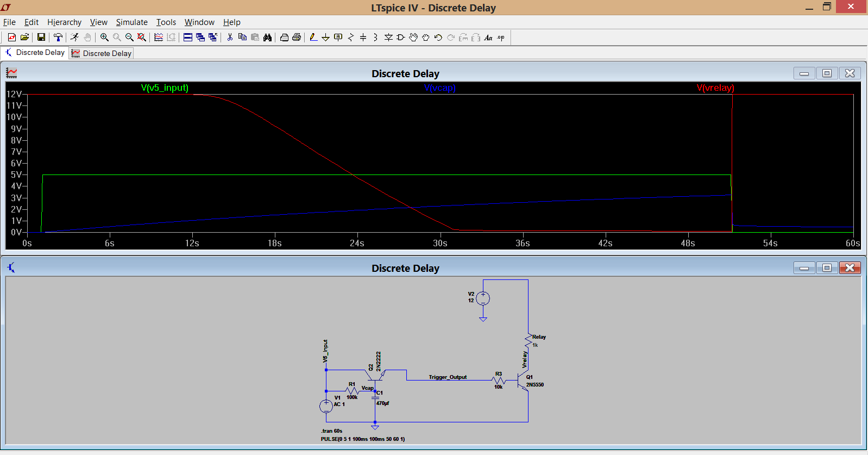
Task: Halt the simulation with the hand icon
Action: (x=87, y=38)
